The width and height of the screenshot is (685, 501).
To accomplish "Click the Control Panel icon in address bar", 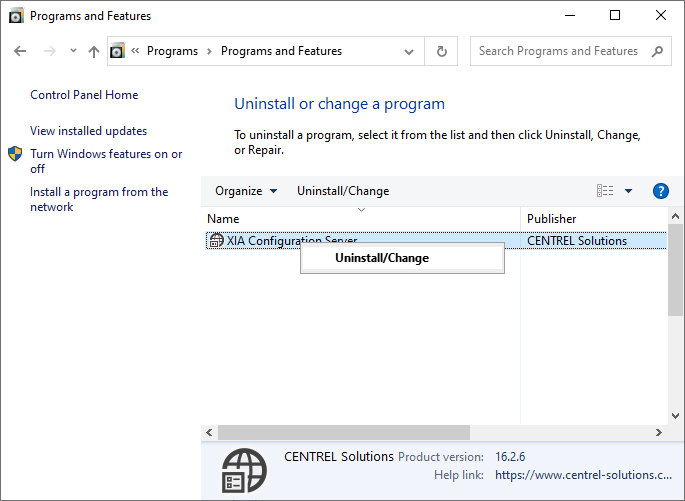I will pos(119,51).
